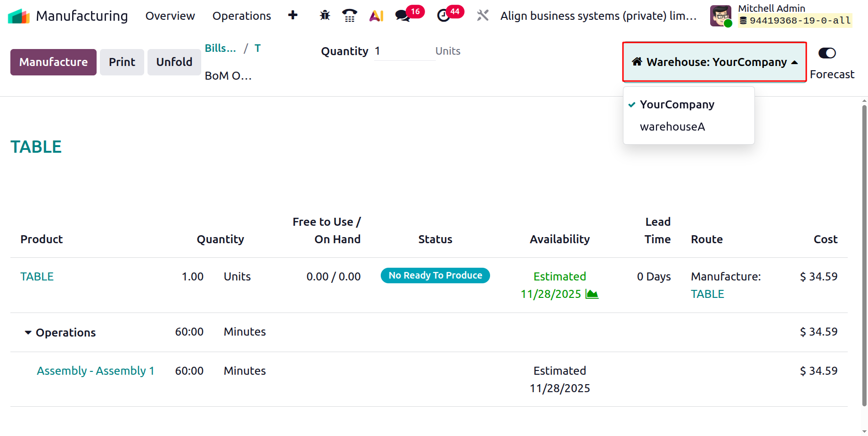Collapse the Warehouse: YourCompany dropdown
The width and height of the screenshot is (868, 436).
714,62
